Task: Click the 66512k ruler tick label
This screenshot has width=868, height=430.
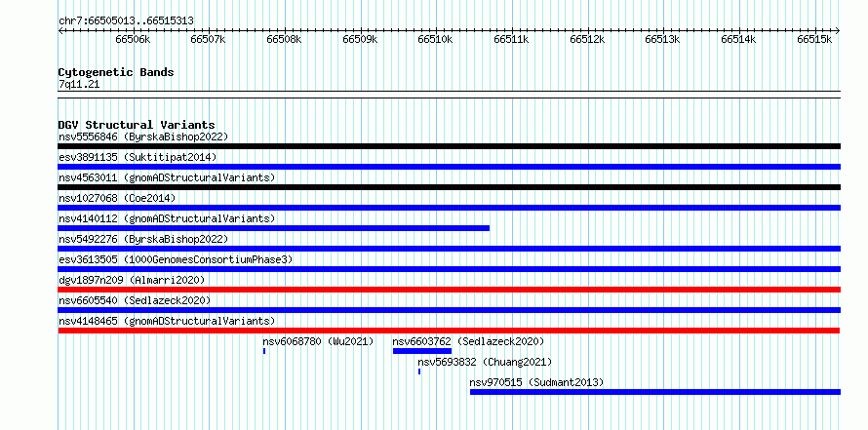Action: pos(587,39)
